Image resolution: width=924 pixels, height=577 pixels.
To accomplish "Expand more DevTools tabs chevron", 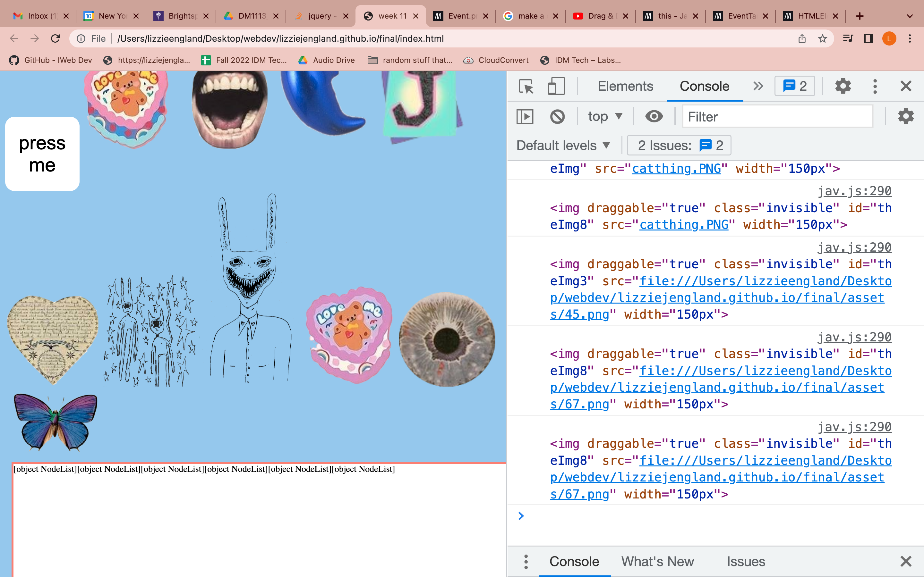I will pyautogui.click(x=758, y=86).
